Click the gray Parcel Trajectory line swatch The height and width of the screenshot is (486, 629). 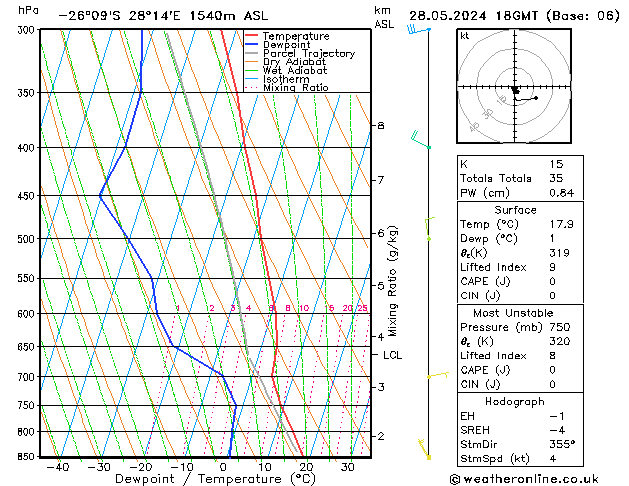click(252, 53)
